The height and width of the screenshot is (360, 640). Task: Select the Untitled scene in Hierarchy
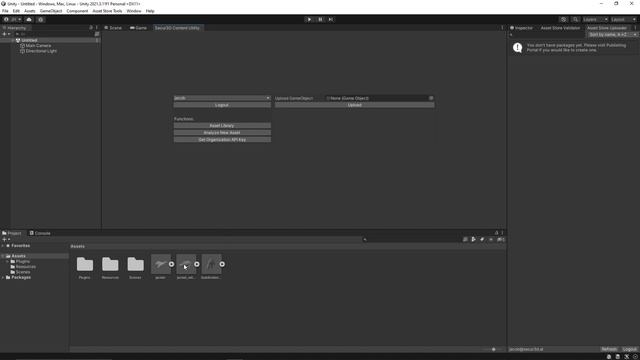(x=29, y=40)
